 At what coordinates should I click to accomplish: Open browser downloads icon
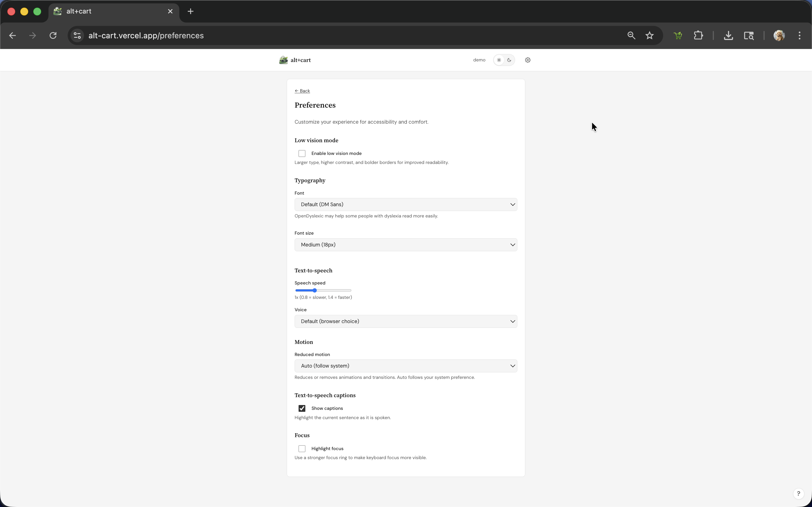pos(728,35)
